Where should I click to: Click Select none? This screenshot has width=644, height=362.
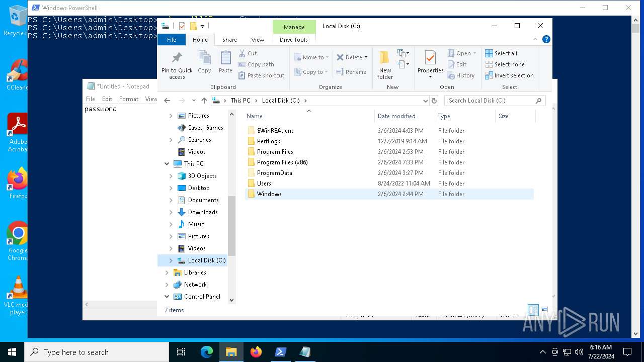[x=505, y=64]
